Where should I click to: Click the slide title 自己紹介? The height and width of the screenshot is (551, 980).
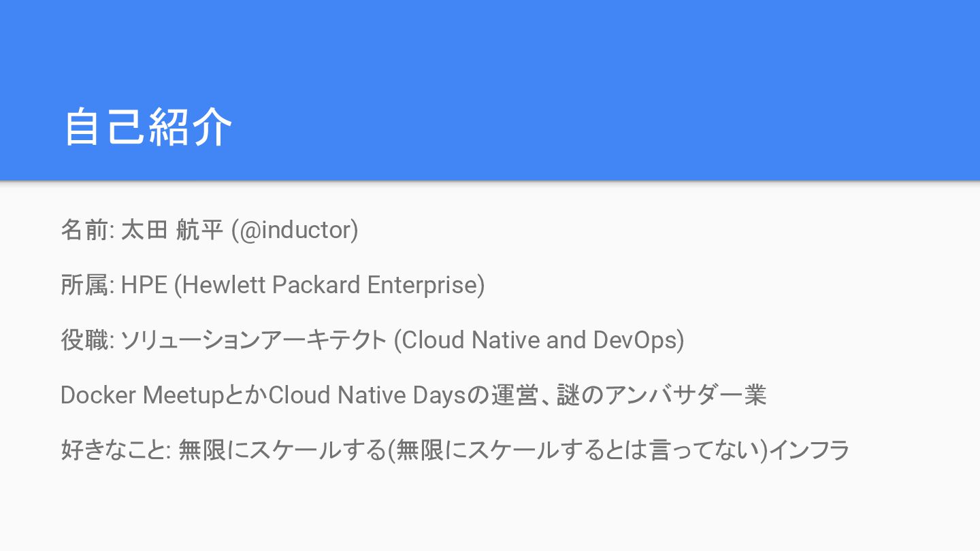(x=148, y=127)
